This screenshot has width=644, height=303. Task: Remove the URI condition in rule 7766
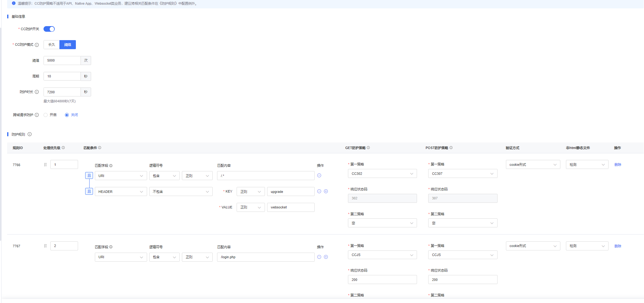coord(319,175)
